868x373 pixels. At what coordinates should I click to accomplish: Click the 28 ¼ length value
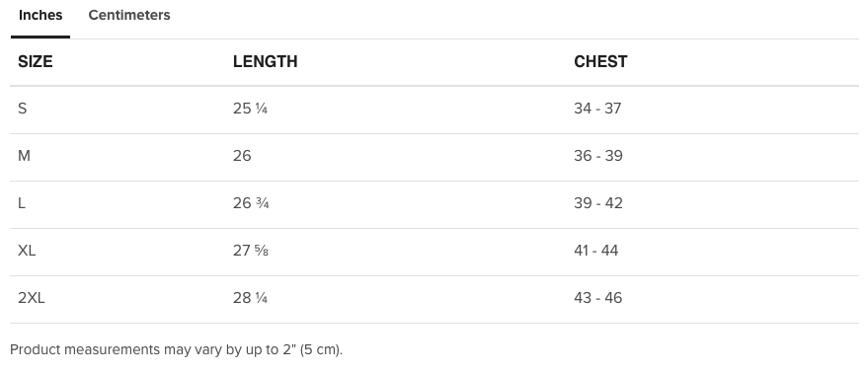(250, 298)
